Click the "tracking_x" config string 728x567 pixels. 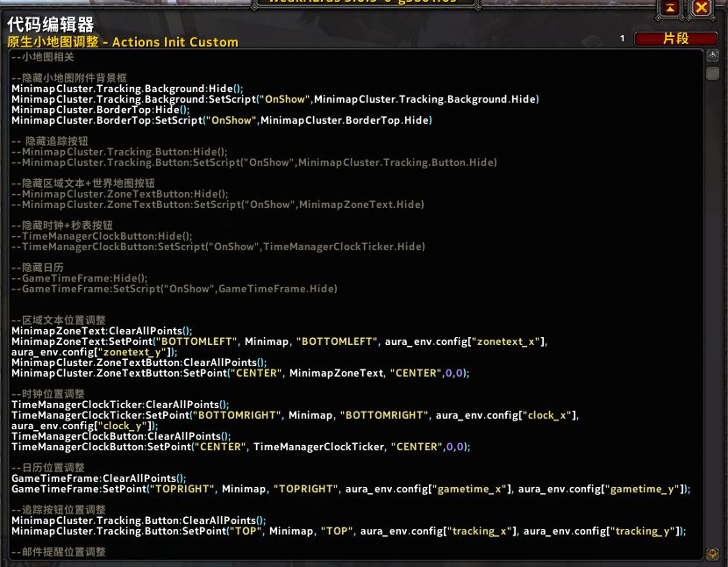(481, 531)
